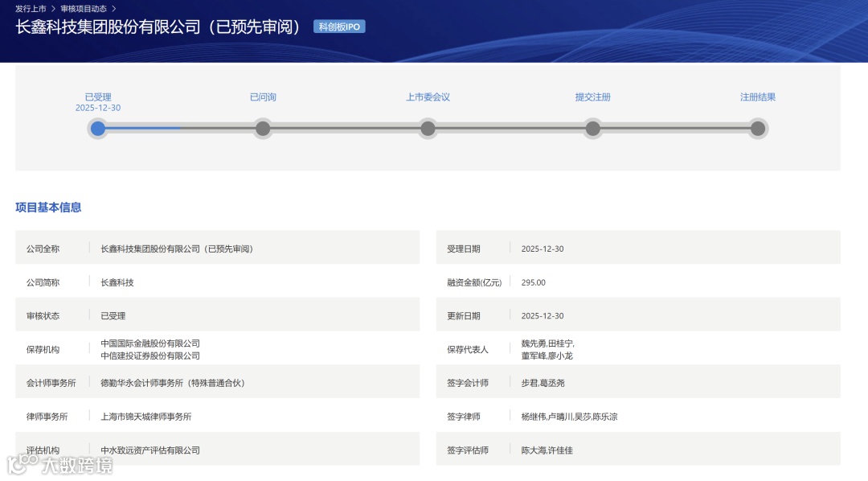Click the 保荐机构 field label

[43, 350]
